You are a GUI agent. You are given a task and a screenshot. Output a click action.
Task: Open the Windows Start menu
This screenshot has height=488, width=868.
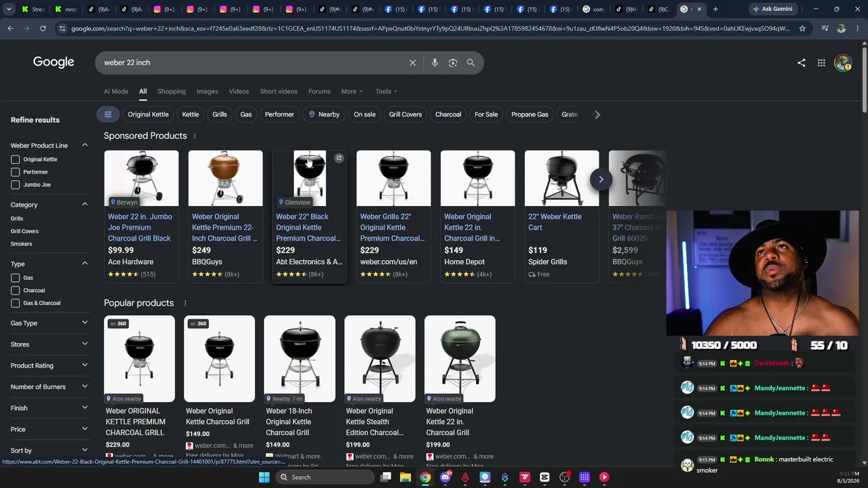pyautogui.click(x=264, y=477)
